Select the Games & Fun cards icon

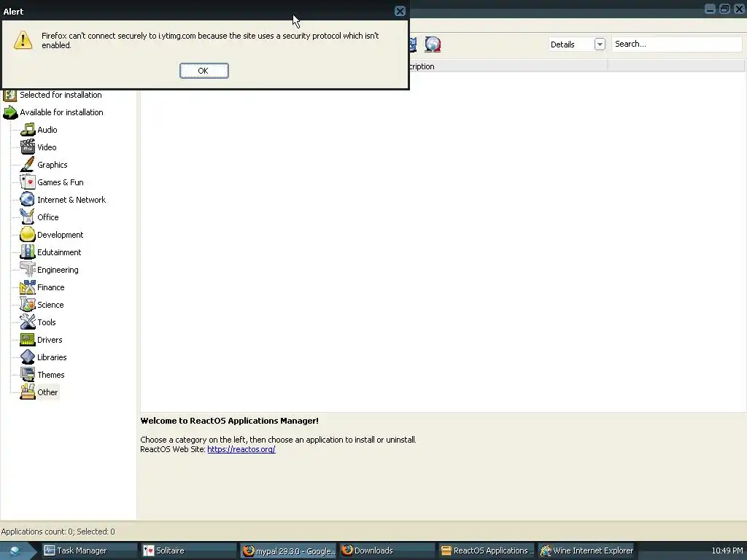click(28, 182)
